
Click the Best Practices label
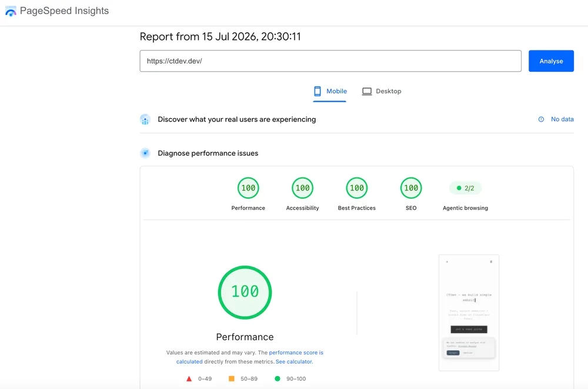click(357, 208)
